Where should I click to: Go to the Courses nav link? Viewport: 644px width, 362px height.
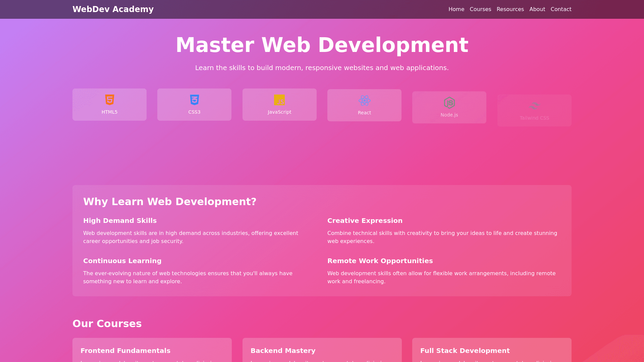[x=480, y=9]
